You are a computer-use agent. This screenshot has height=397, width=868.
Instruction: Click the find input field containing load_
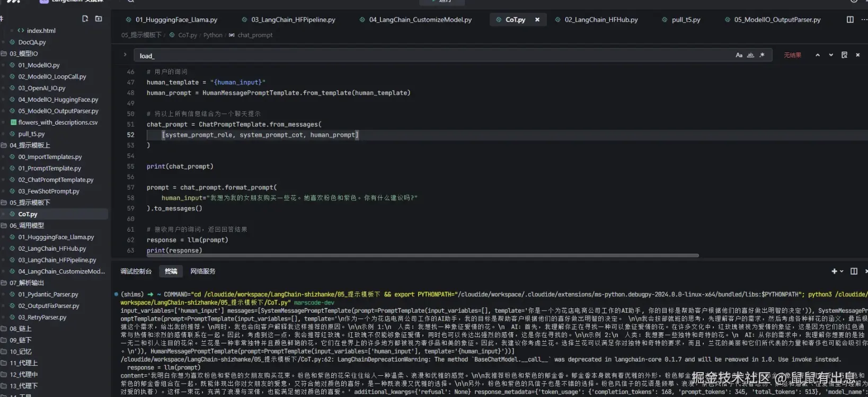(x=424, y=56)
